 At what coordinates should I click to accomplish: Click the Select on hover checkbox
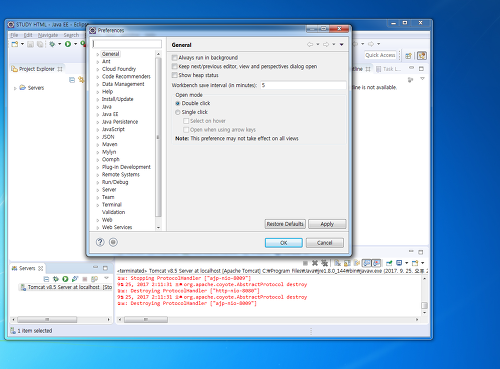click(186, 121)
